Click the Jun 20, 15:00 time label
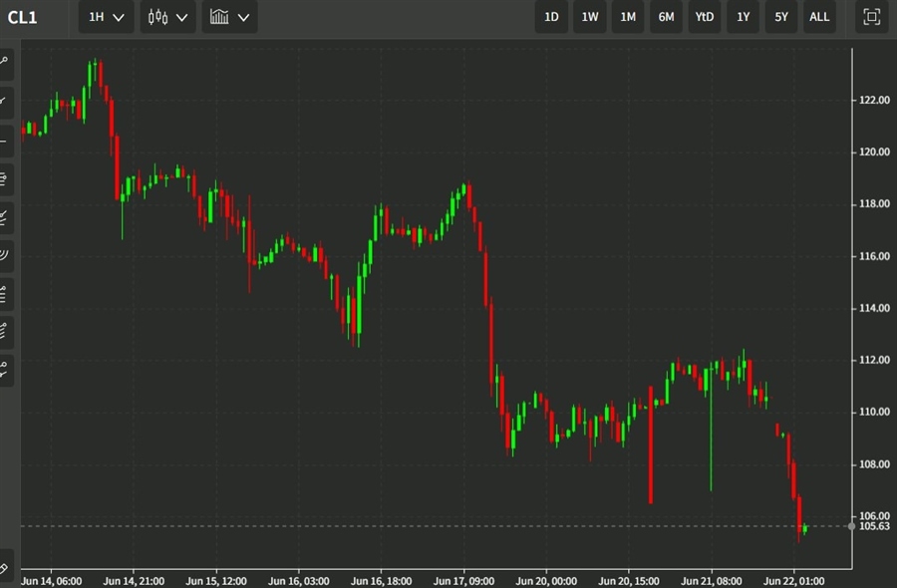897x588 pixels. point(629,581)
